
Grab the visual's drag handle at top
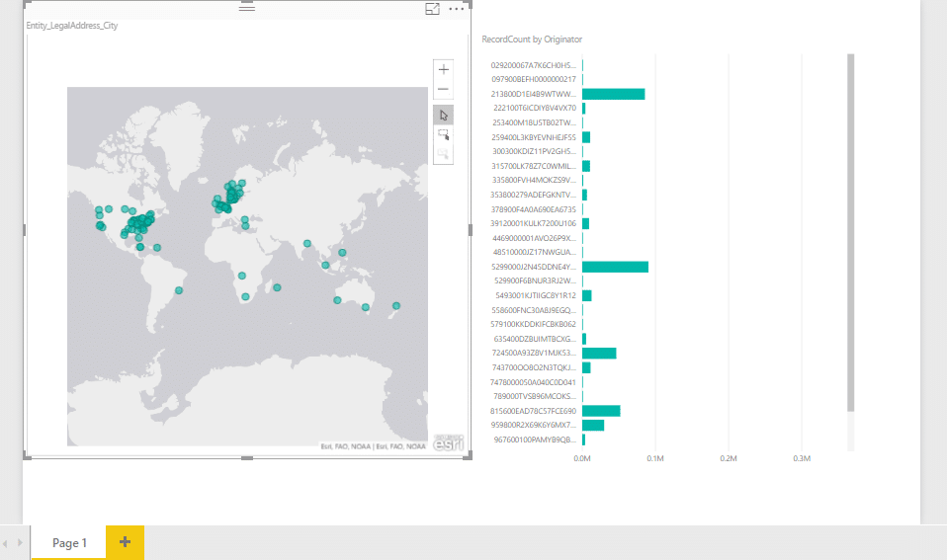247,8
